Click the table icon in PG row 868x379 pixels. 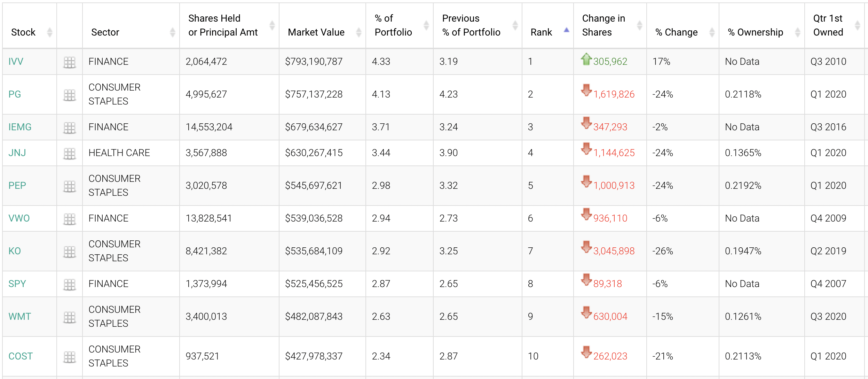click(x=70, y=95)
